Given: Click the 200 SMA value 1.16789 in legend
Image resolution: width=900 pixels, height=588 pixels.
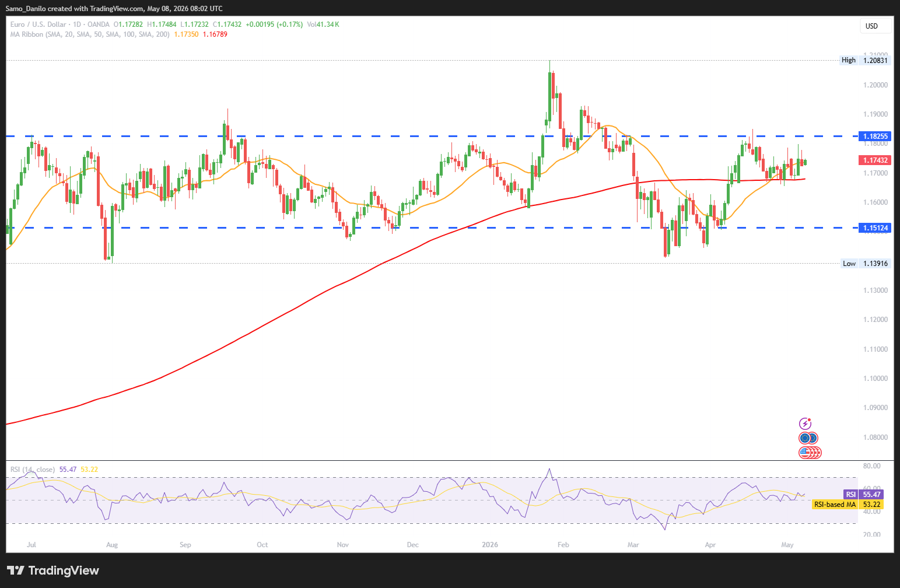Looking at the screenshot, I should tap(215, 34).
